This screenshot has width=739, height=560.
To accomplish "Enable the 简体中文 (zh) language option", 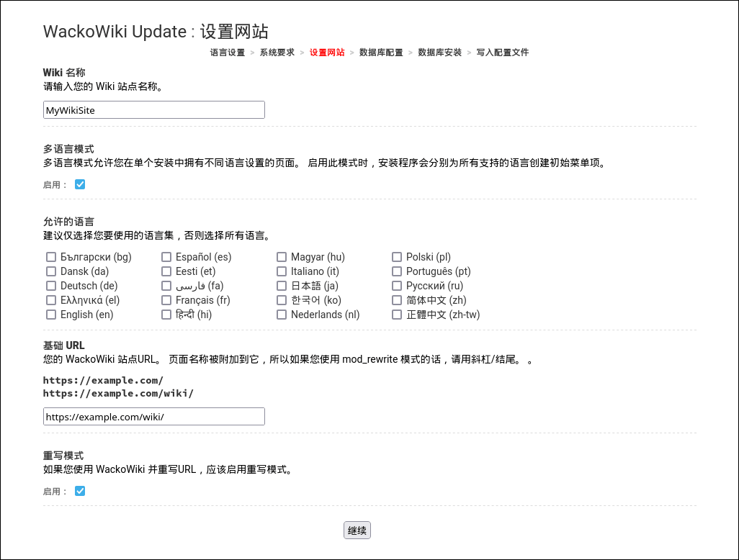I will coord(397,300).
